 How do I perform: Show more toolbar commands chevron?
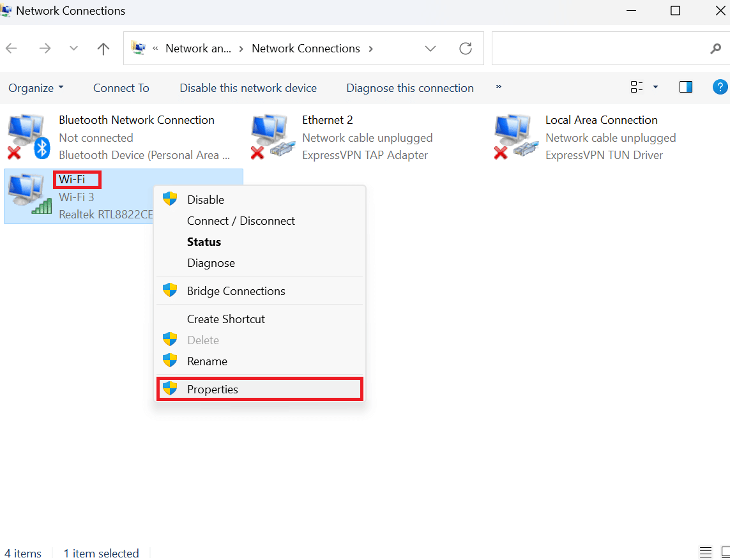(x=499, y=87)
